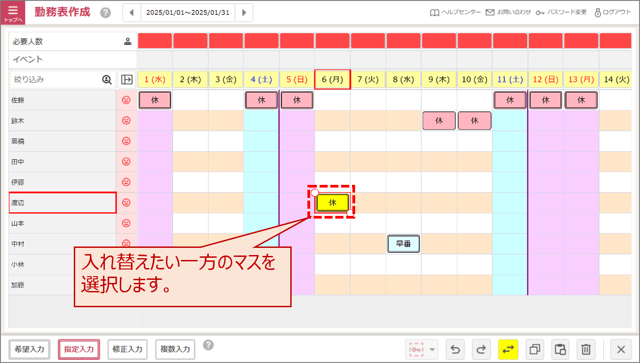Toggle the 修正入力 mode button
This screenshot has height=363, width=640.
pyautogui.click(x=127, y=350)
